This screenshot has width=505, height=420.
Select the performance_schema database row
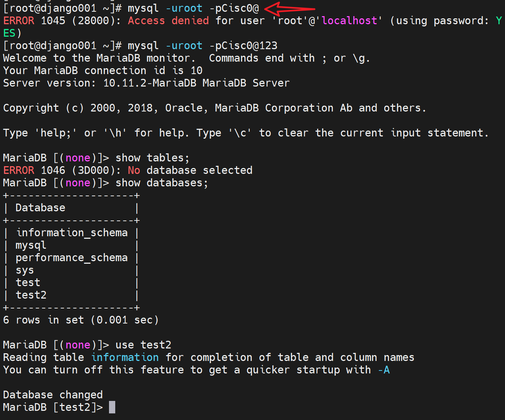(x=72, y=258)
